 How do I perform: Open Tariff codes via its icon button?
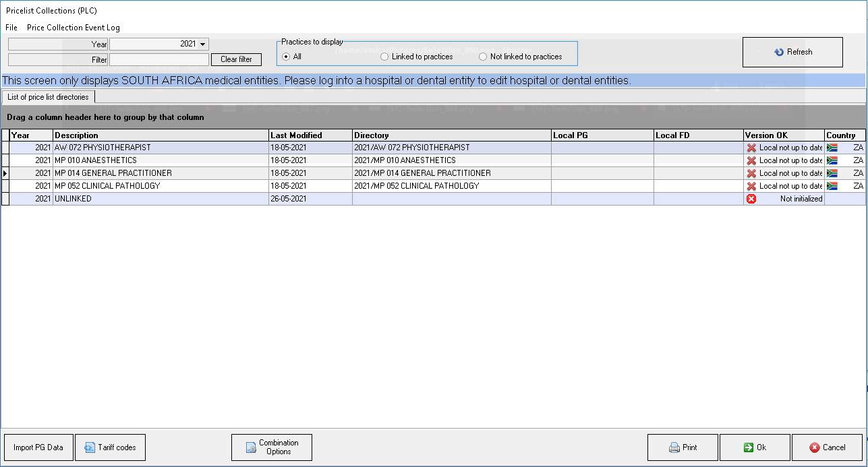[110, 447]
